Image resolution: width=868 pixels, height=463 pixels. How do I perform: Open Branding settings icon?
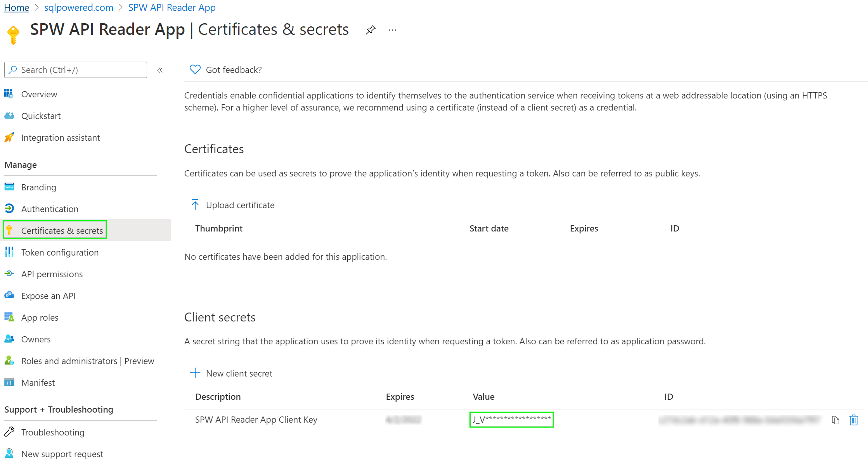click(x=9, y=187)
